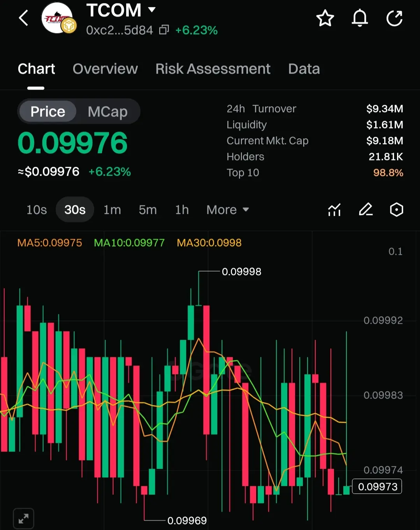Image resolution: width=420 pixels, height=530 pixels.
Task: Switch the display to MCap
Action: 107,111
